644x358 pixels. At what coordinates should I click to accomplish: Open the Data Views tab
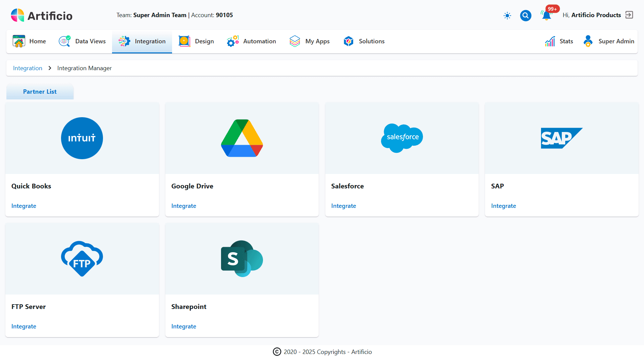(x=82, y=41)
